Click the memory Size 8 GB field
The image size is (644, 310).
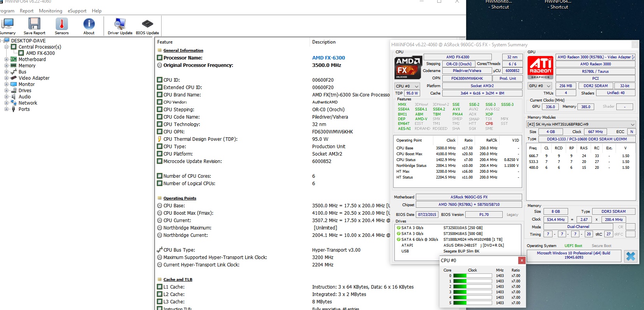(x=556, y=212)
